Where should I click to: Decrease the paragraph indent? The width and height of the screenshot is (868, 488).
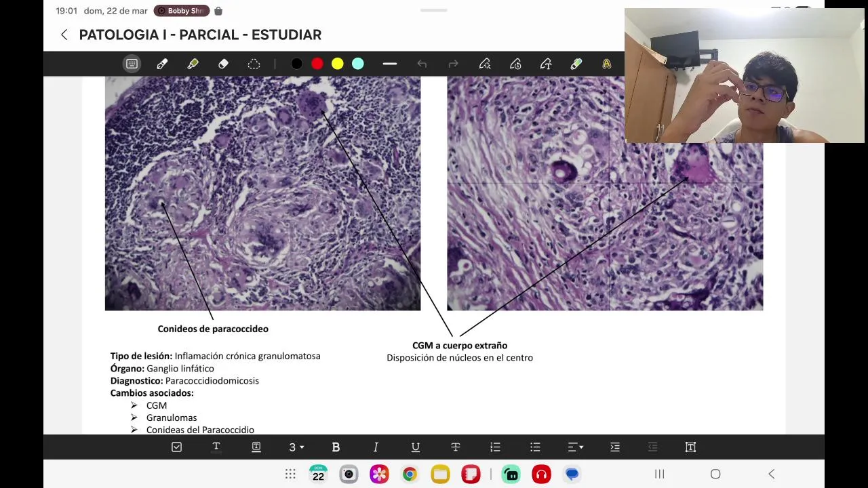point(652,447)
